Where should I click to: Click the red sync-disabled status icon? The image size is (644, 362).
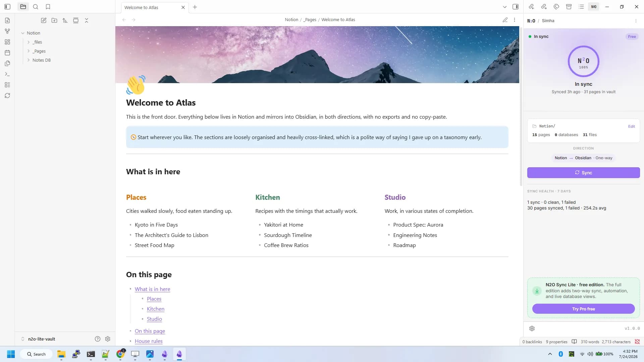pos(637,342)
